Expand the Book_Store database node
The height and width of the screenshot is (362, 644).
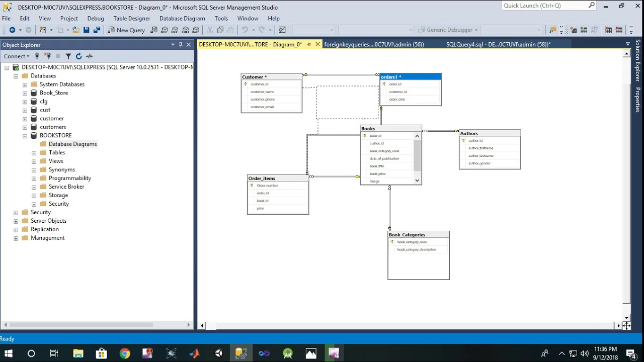tap(25, 93)
